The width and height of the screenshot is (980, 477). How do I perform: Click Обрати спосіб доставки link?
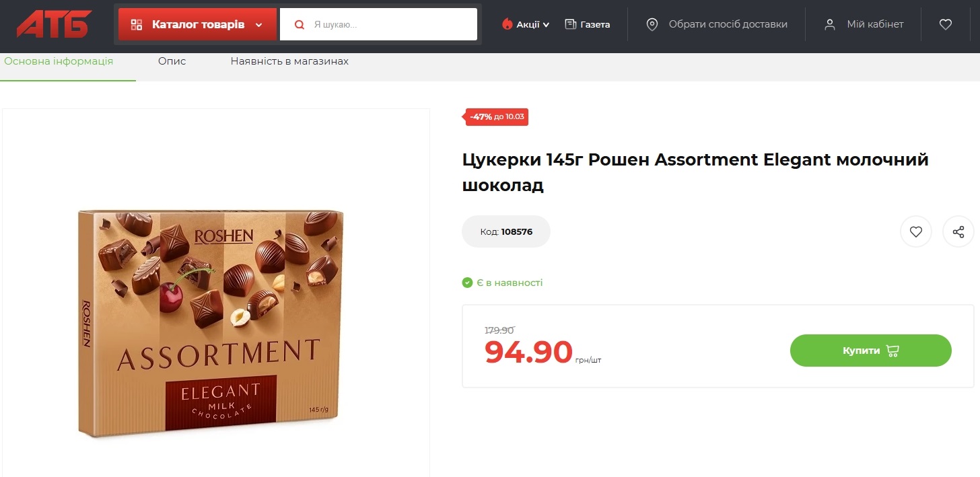[x=728, y=24]
